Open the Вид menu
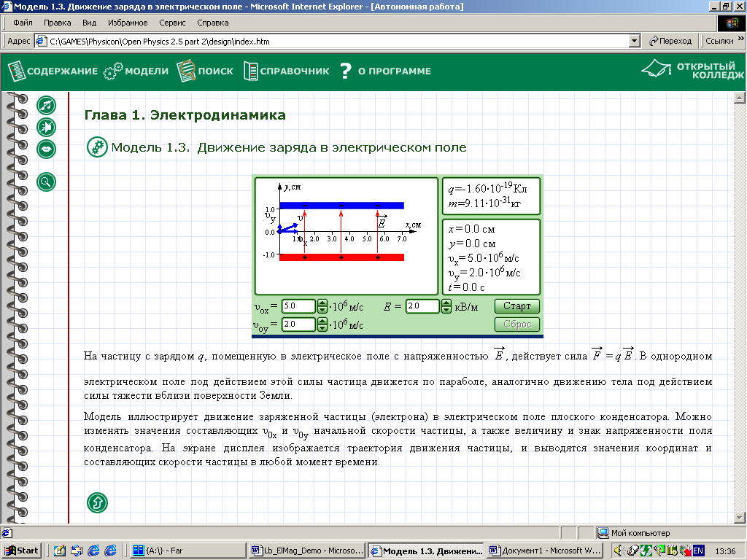The width and height of the screenshot is (747, 560). click(89, 23)
